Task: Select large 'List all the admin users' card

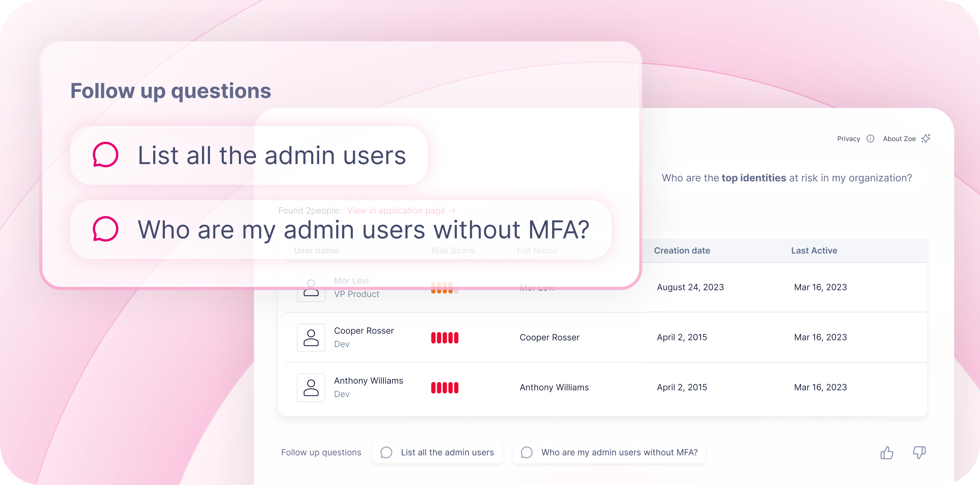Action: coord(249,155)
